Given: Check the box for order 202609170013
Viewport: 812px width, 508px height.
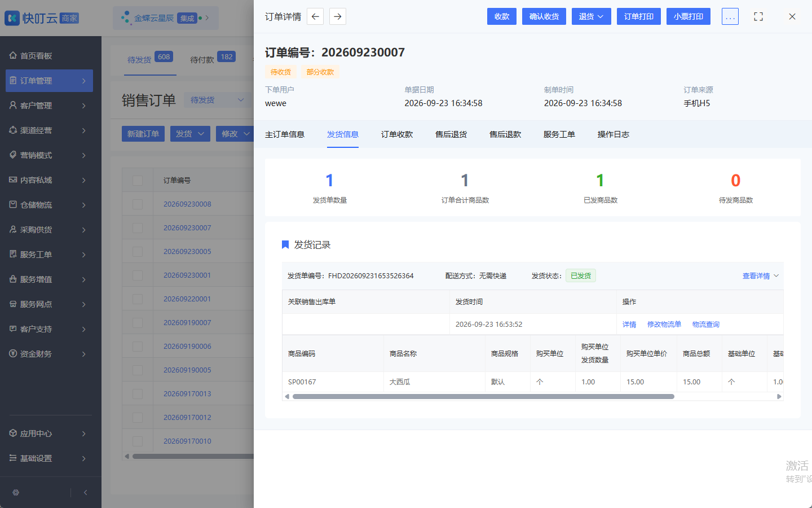Looking at the screenshot, I should point(138,393).
